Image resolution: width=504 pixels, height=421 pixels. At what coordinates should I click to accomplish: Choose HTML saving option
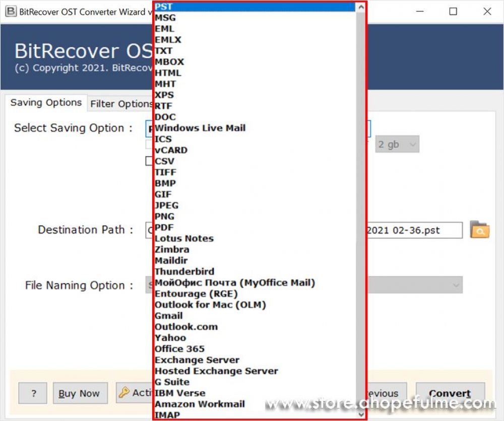coord(255,73)
